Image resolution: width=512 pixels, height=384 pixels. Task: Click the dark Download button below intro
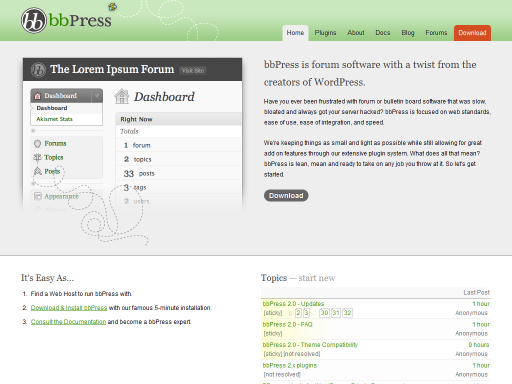click(x=286, y=195)
